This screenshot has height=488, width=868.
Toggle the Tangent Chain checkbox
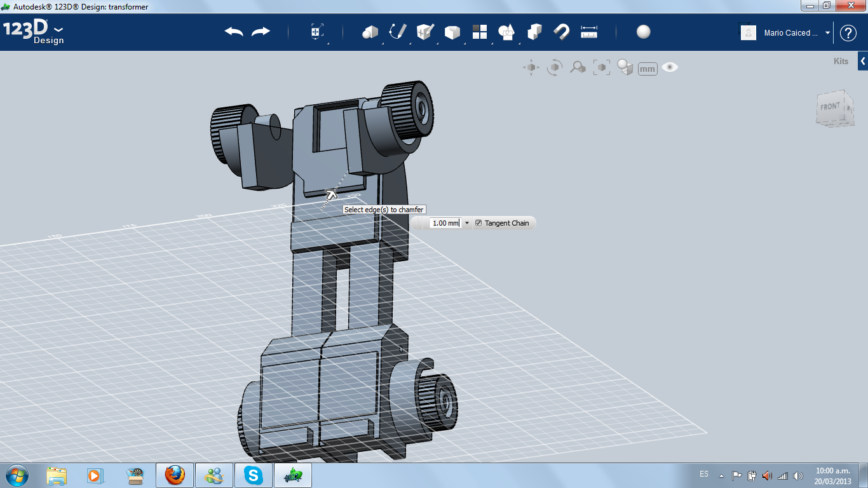(x=478, y=223)
